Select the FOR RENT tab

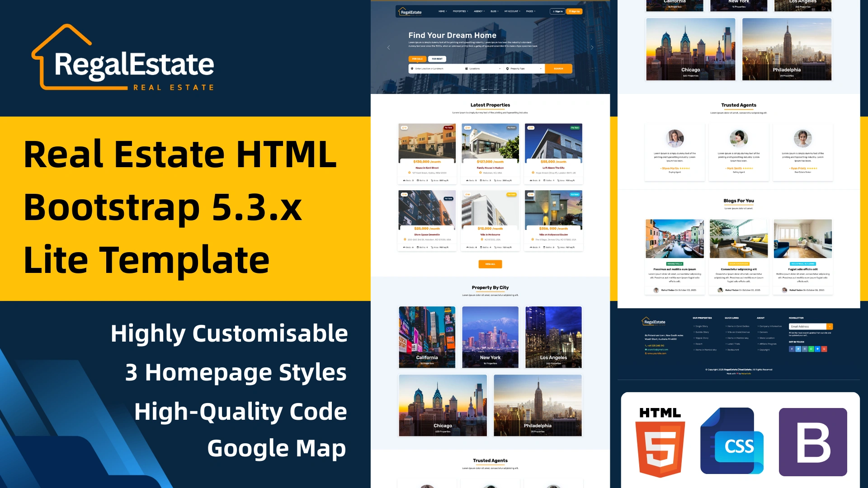click(x=437, y=59)
